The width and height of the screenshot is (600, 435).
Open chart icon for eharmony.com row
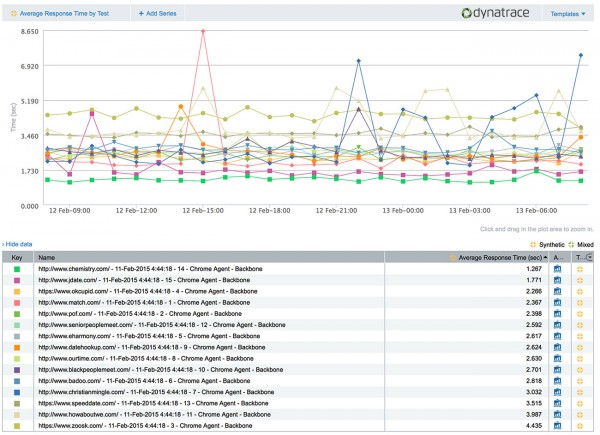pos(558,336)
